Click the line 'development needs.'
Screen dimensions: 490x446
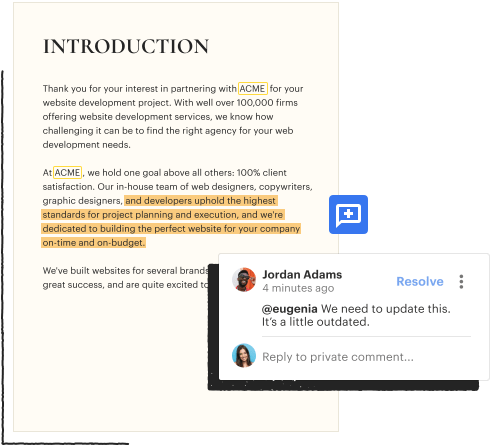point(87,145)
